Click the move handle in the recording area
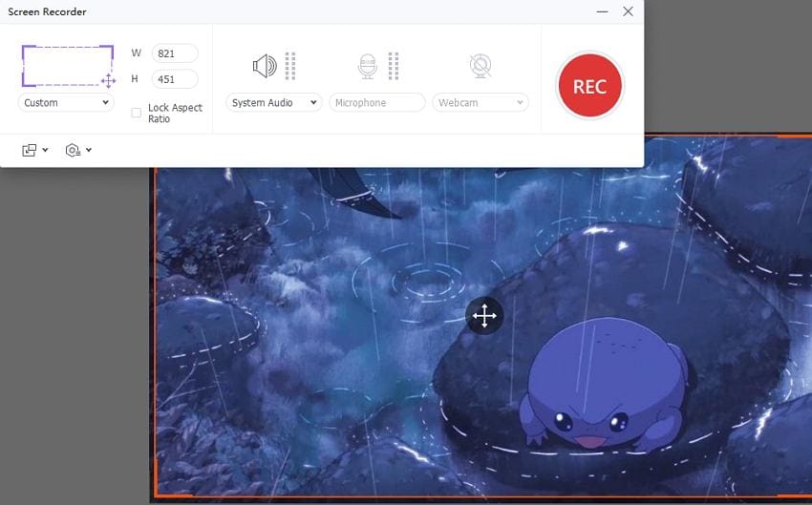Viewport: 812px width, 505px height. (x=484, y=316)
